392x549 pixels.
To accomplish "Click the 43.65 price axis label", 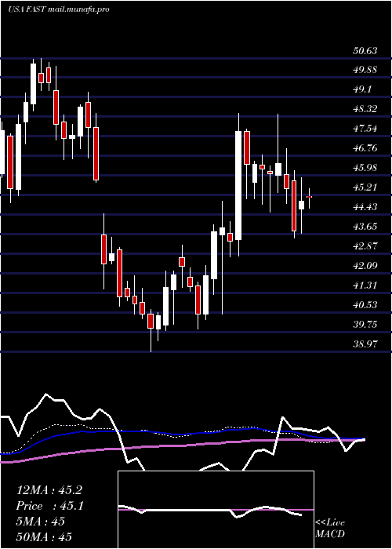I will pyautogui.click(x=365, y=227).
